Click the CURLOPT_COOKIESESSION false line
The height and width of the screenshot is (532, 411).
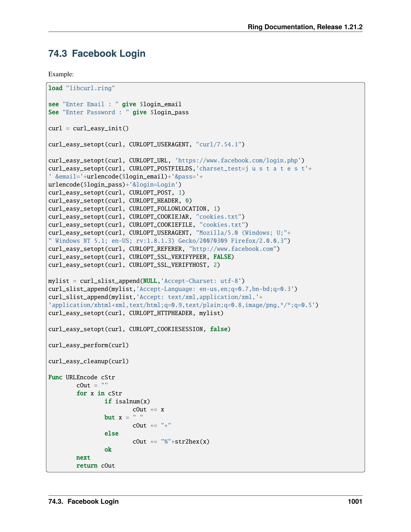pyautogui.click(x=139, y=329)
